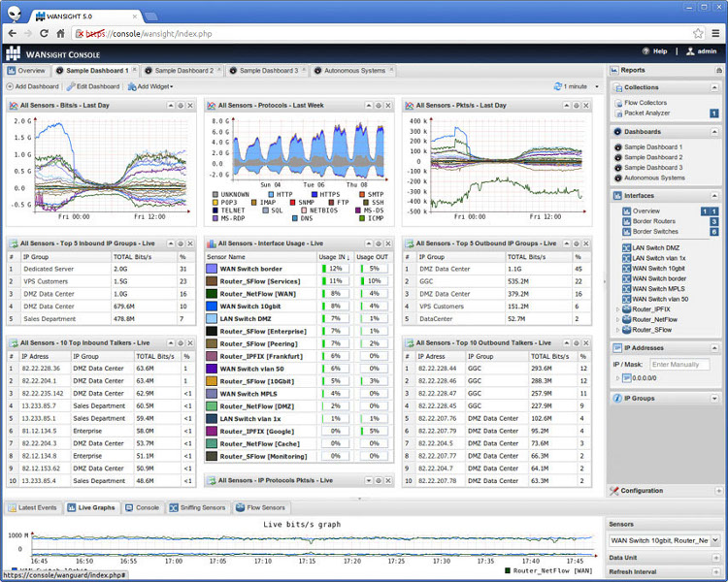Select Dedicated Server row in Inbound IP Groups
The height and width of the screenshot is (582, 728).
[x=101, y=270]
